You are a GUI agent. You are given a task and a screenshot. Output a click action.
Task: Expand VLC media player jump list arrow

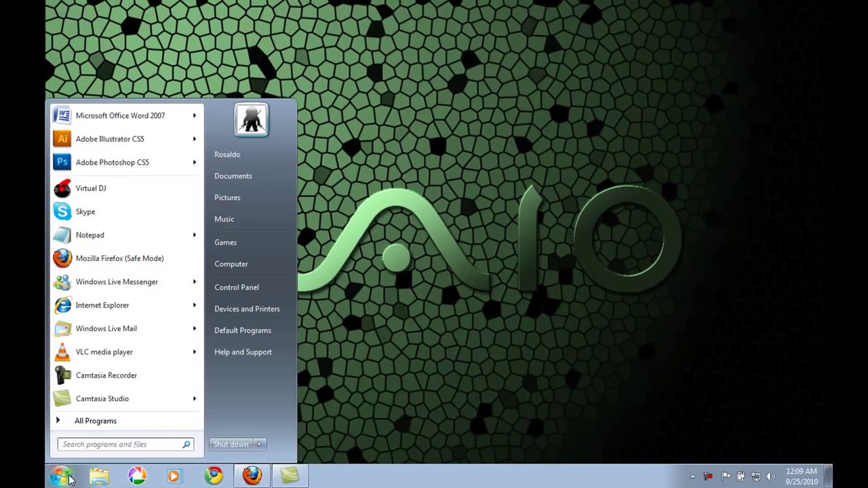click(194, 352)
